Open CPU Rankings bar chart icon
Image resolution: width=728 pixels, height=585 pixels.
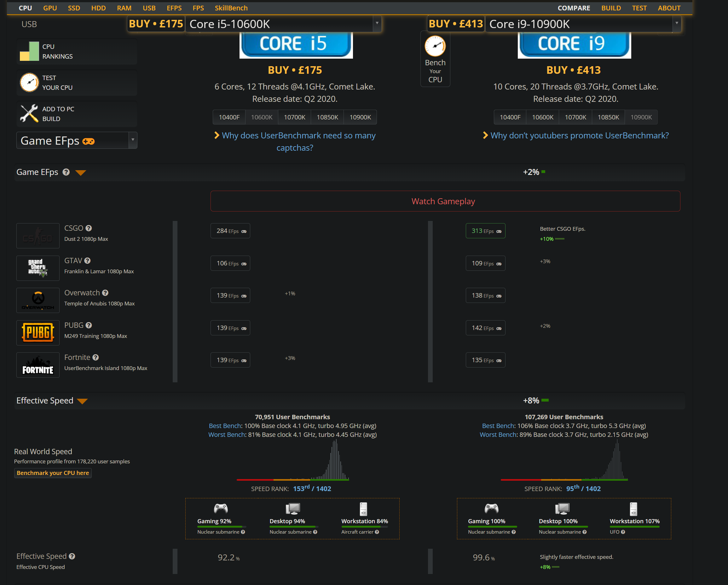[29, 51]
